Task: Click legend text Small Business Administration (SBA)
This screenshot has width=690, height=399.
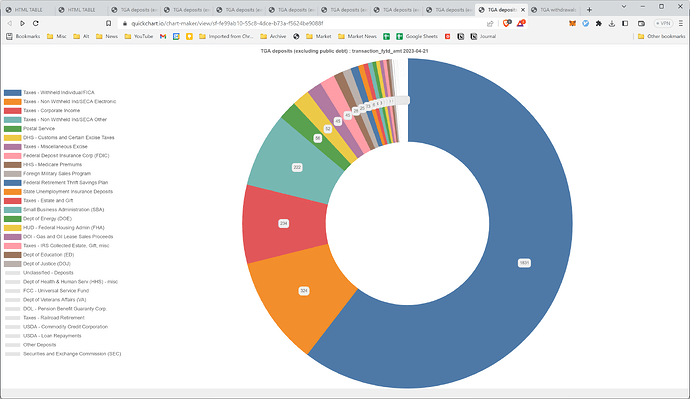Action: click(63, 210)
